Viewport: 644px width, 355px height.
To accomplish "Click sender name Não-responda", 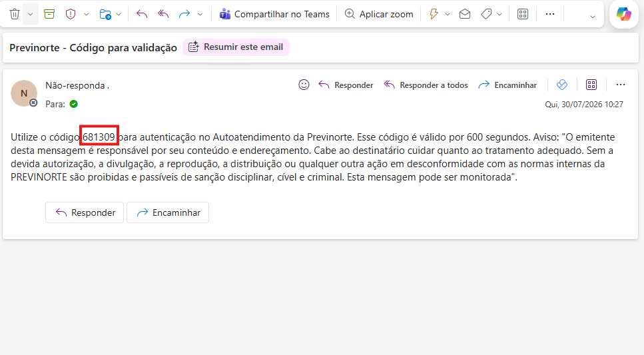I will [x=77, y=85].
